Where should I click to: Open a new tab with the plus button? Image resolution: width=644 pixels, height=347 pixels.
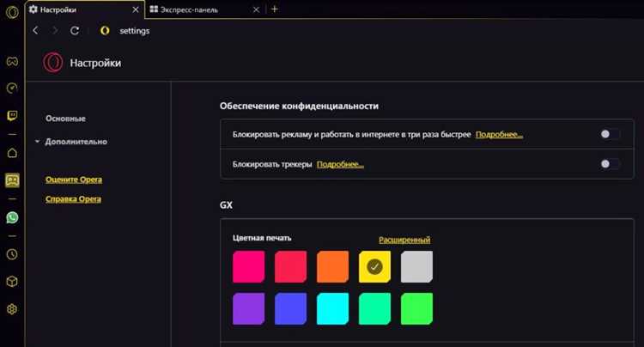point(275,9)
